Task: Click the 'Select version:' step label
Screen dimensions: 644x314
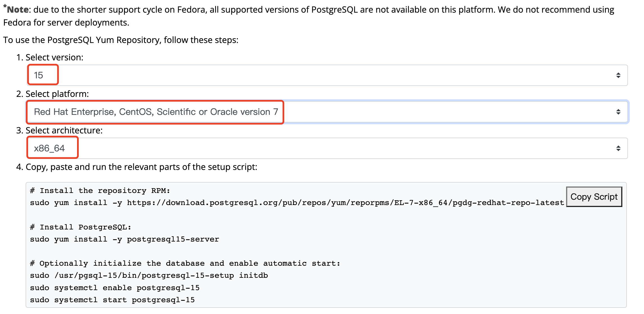Action: tap(54, 57)
